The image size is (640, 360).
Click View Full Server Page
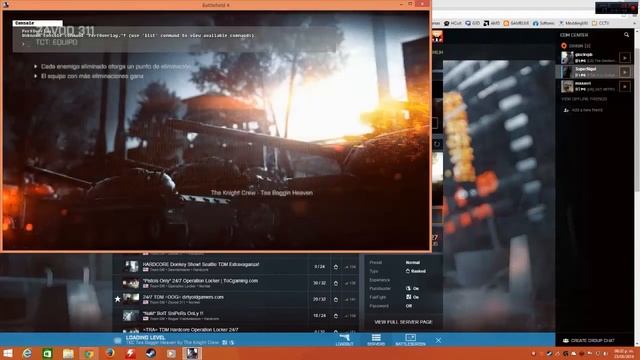point(403,322)
